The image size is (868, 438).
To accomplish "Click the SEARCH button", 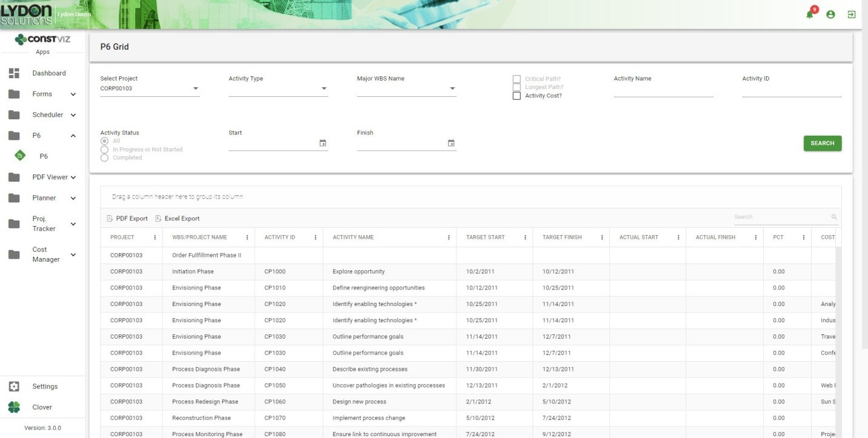I will pos(822,143).
